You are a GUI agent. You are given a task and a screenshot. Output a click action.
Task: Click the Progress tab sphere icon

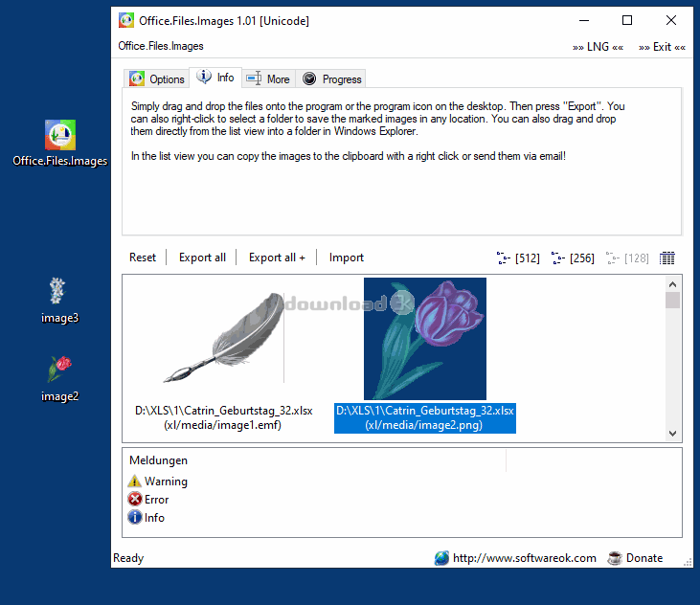(309, 78)
